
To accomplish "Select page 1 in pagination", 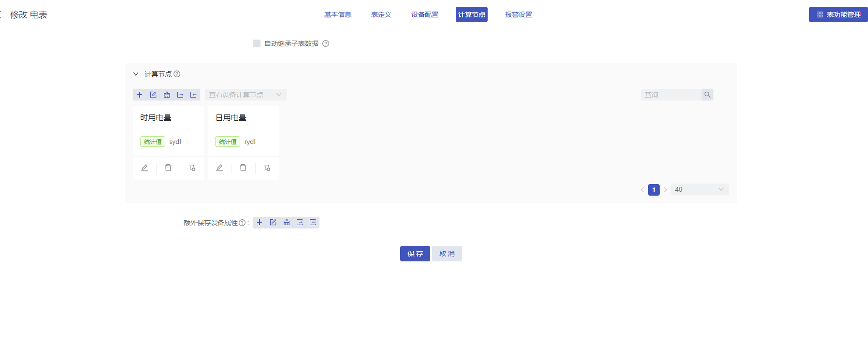I will coord(654,190).
